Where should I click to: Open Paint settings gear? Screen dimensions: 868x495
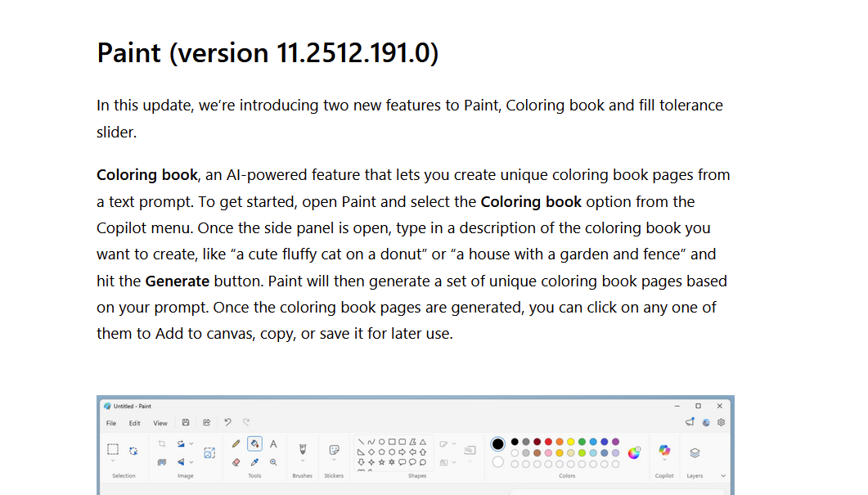[x=721, y=423]
